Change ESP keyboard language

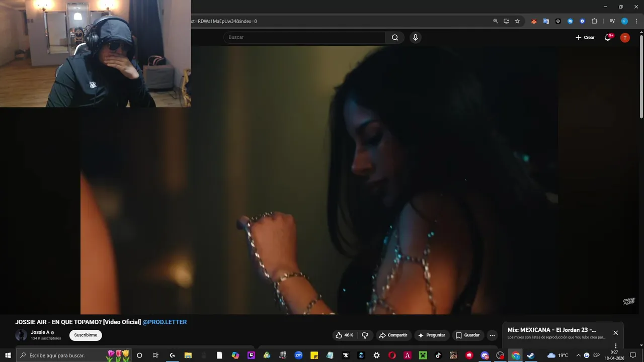[597, 355]
